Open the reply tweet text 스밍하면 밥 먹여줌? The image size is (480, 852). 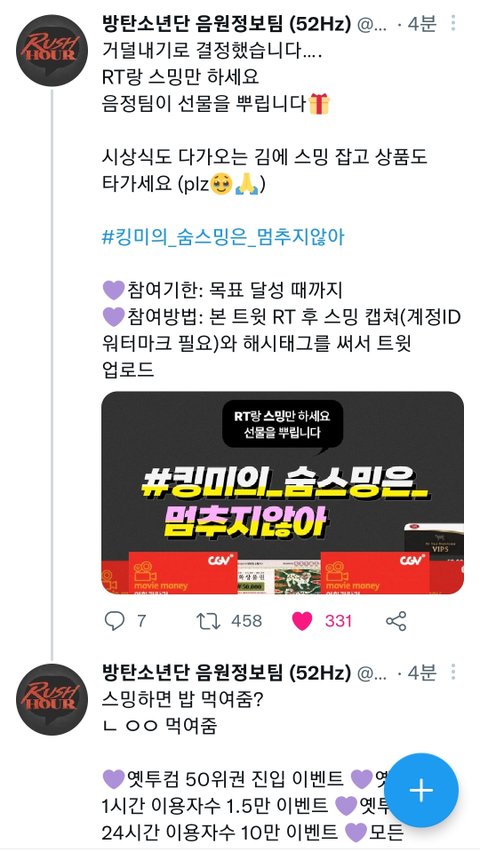[182, 700]
